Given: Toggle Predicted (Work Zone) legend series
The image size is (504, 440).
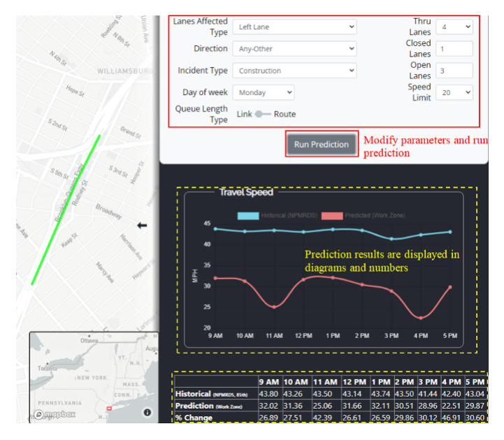Looking at the screenshot, I should click(x=364, y=215).
